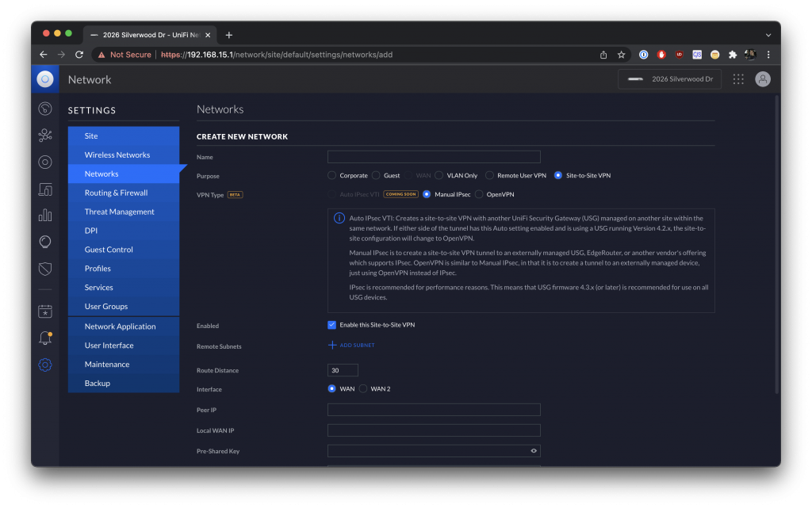Screen dimensions: 812x508
Task: Bookmark this page with the star icon
Action: tap(622, 55)
